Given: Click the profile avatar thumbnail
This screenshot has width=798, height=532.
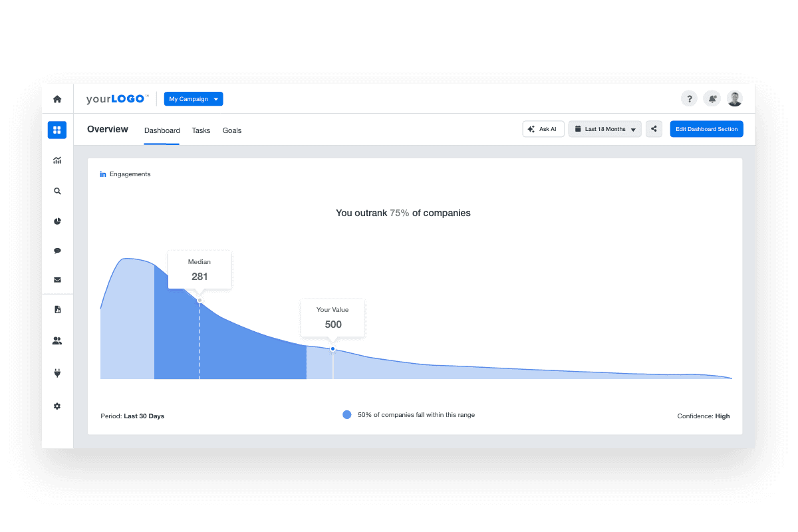Looking at the screenshot, I should pos(735,98).
